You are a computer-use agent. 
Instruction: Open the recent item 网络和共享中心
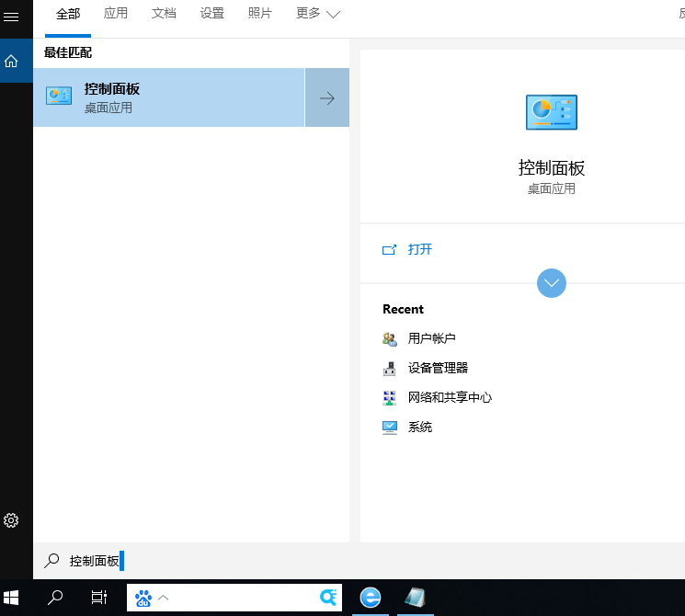coord(450,397)
